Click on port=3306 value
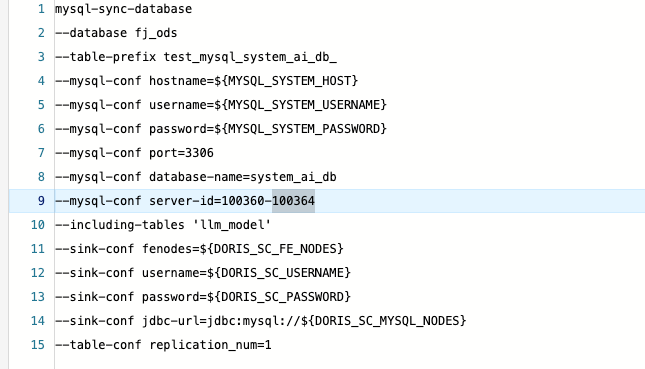Image resolution: width=645 pixels, height=369 pixels. [x=181, y=153]
